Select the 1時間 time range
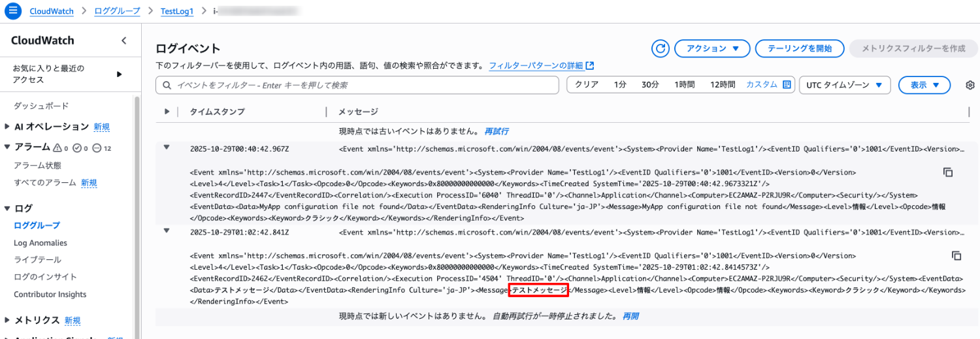Screen dimensions: 980x339 [x=685, y=85]
